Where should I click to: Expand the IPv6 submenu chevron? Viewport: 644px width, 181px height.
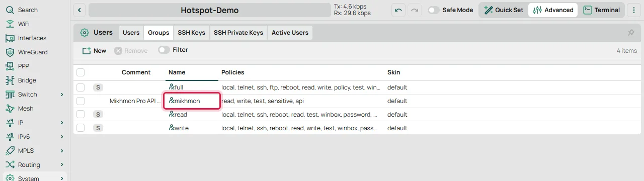62,137
